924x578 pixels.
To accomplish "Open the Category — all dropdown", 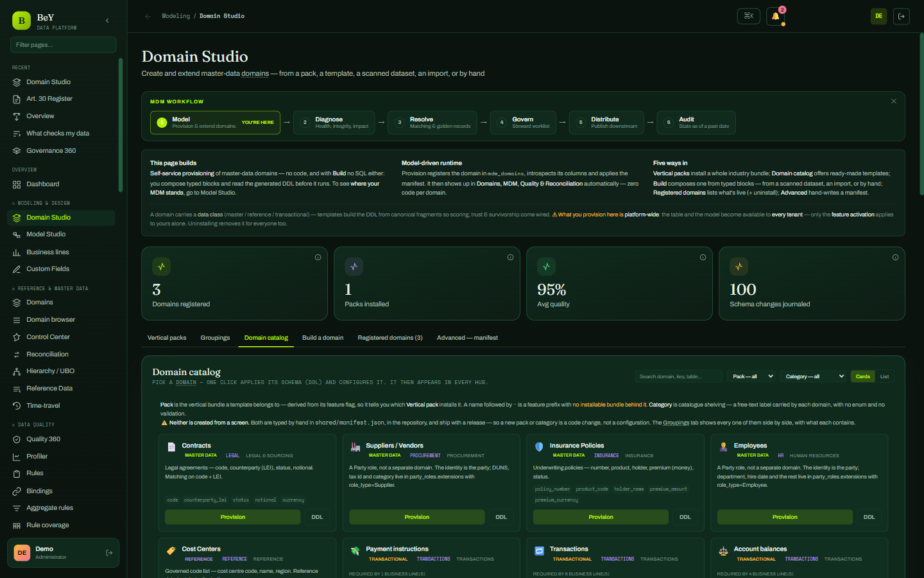I will (x=814, y=376).
